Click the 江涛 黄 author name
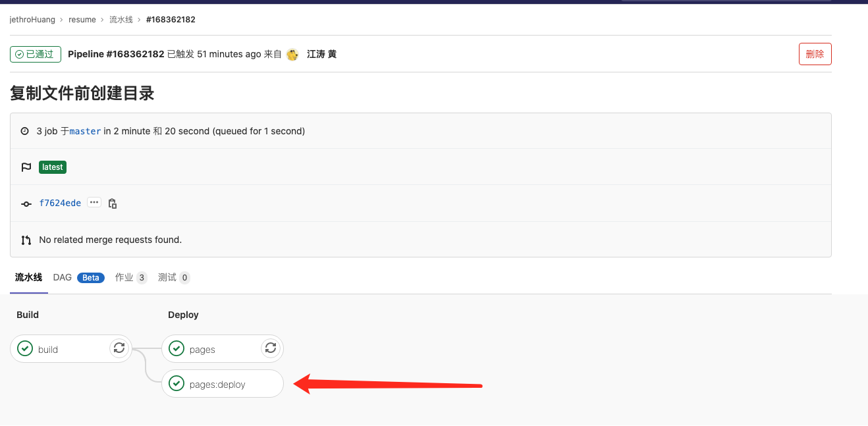 321,54
